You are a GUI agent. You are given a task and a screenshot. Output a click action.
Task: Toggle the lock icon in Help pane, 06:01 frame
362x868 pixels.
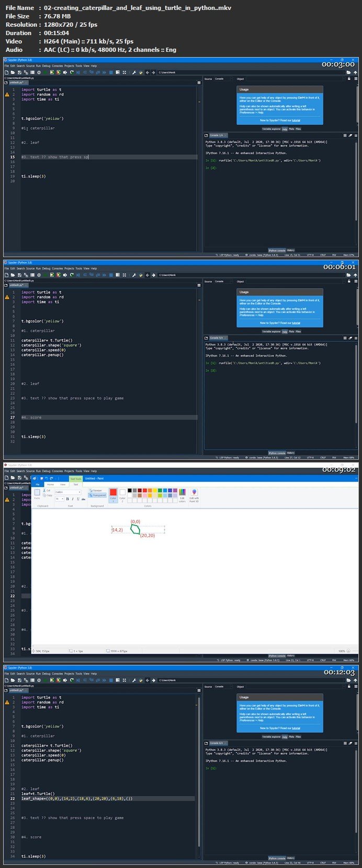pyautogui.click(x=349, y=281)
